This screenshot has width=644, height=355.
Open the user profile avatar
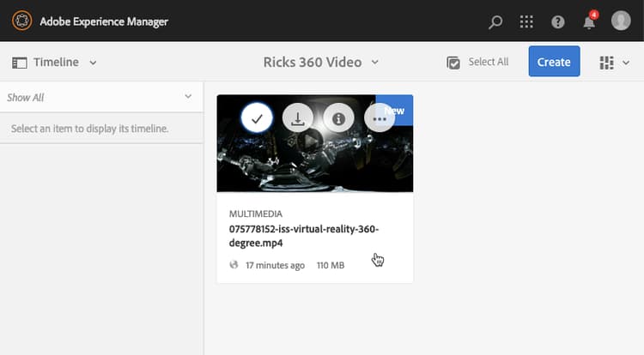tap(621, 21)
